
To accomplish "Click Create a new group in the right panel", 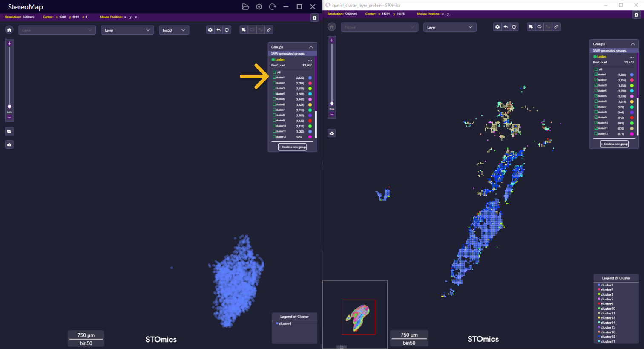I will (614, 144).
